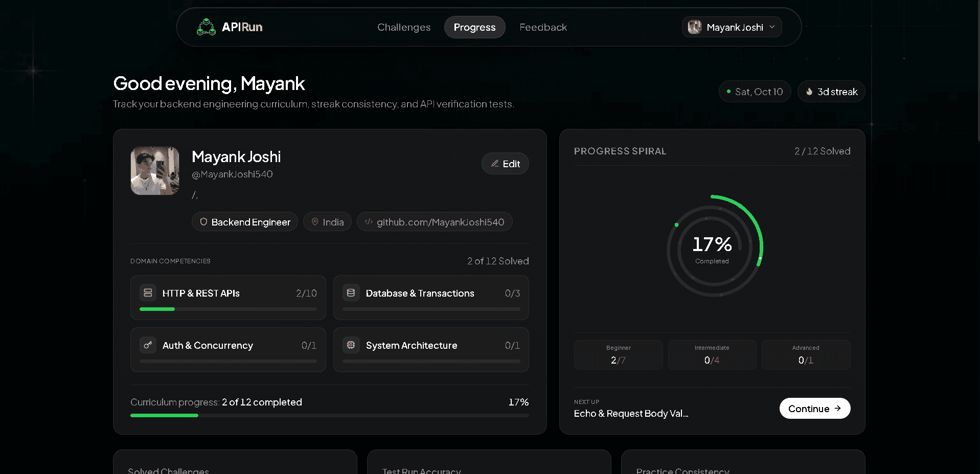Click the green dot in the date badge
Image resolution: width=980 pixels, height=474 pixels.
tap(728, 92)
